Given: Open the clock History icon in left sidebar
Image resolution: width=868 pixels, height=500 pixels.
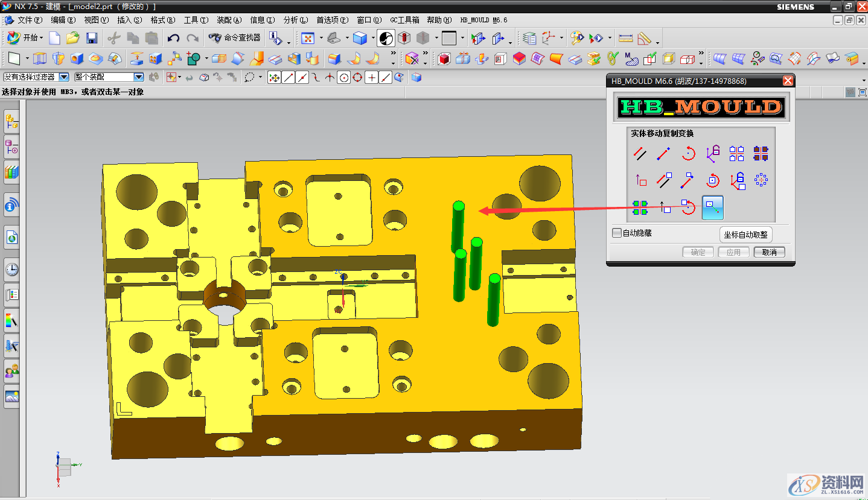Looking at the screenshot, I should [11, 269].
